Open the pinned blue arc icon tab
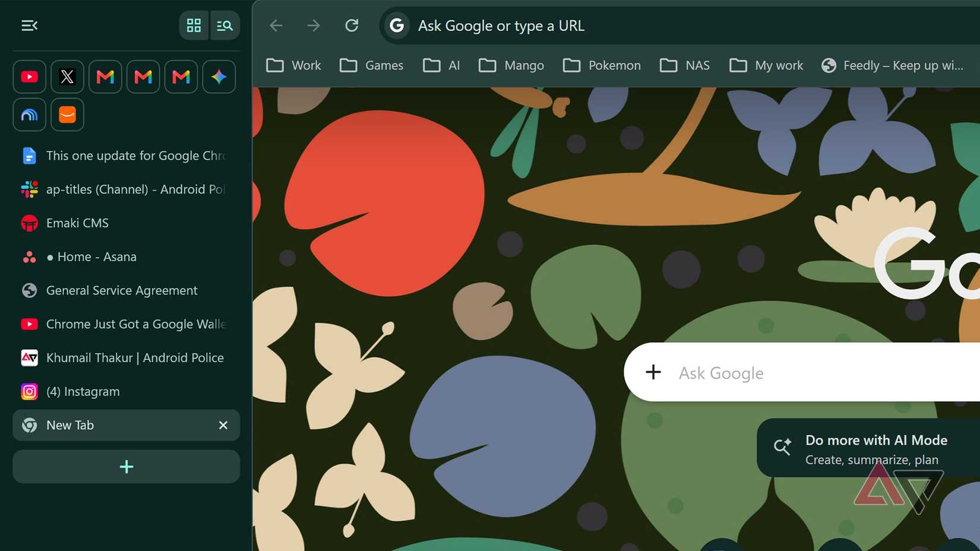Viewport: 980px width, 551px height. tap(30, 115)
